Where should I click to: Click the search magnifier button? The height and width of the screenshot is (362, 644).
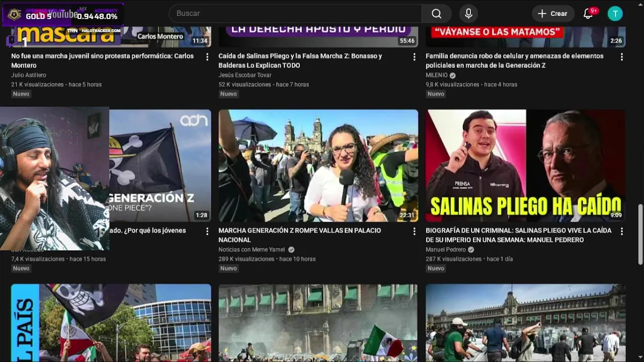(x=436, y=14)
